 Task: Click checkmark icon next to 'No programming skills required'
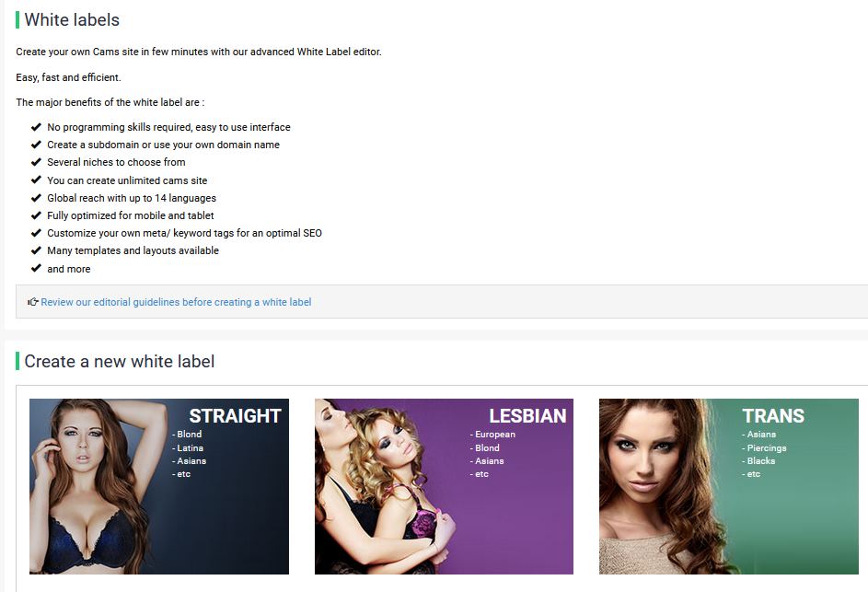36,127
